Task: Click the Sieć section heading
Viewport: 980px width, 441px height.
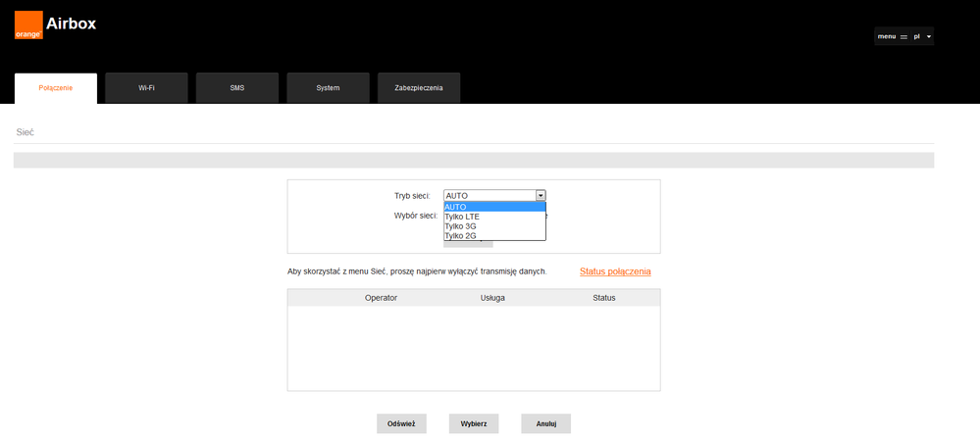Action: click(x=25, y=133)
